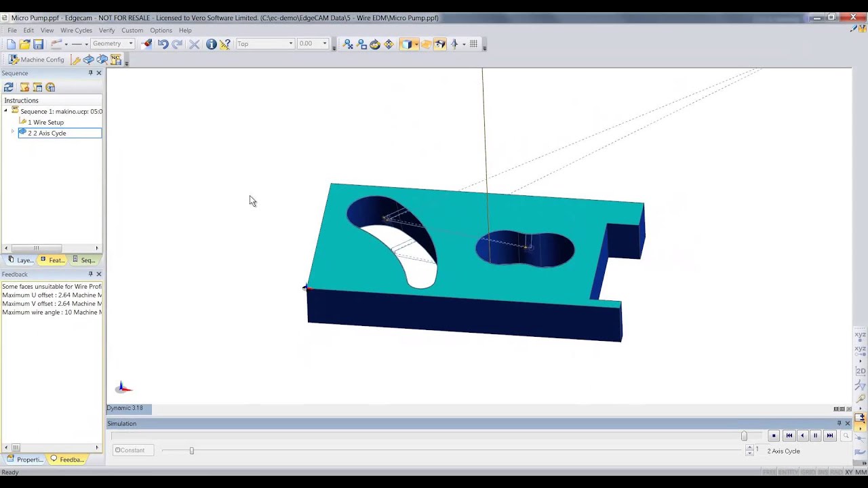The height and width of the screenshot is (488, 868).
Task: Open the View menu
Action: click(47, 30)
